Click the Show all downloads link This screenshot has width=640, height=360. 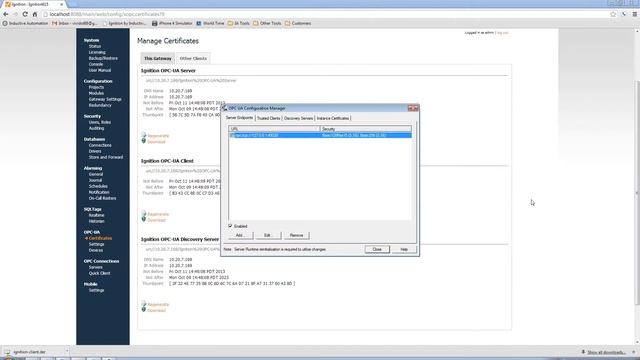coord(606,352)
